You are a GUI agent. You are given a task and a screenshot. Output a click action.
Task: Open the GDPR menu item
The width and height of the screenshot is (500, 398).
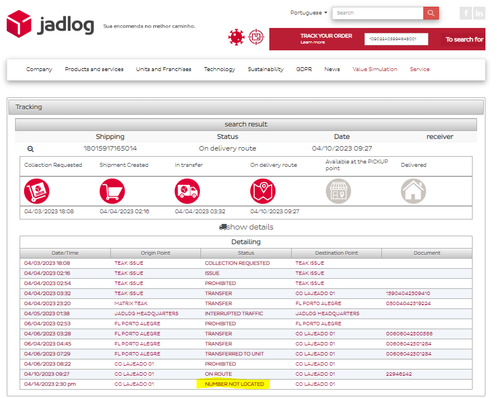click(304, 69)
